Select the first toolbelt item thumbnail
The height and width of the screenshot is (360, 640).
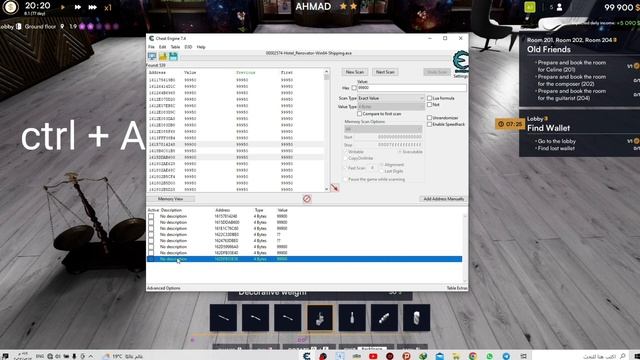pyautogui.click(x=223, y=318)
